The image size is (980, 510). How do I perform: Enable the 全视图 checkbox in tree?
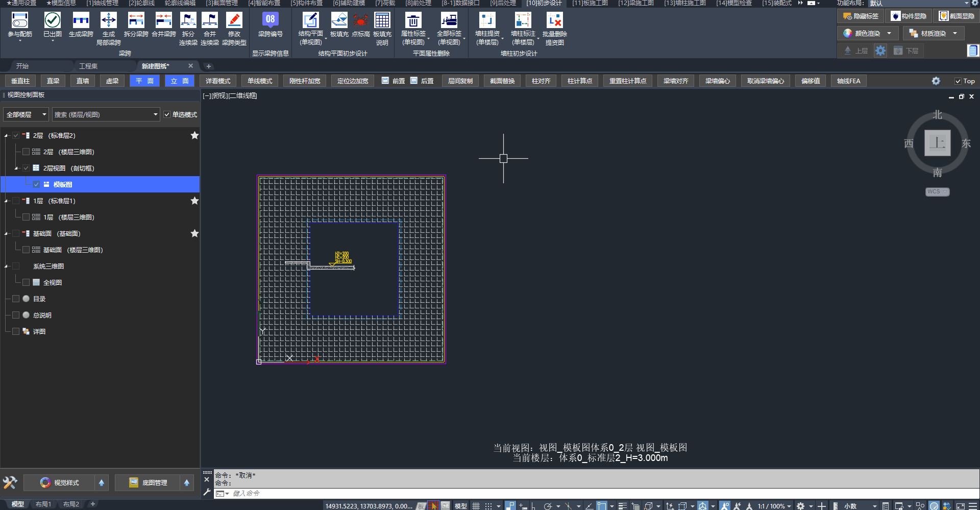[x=26, y=282]
